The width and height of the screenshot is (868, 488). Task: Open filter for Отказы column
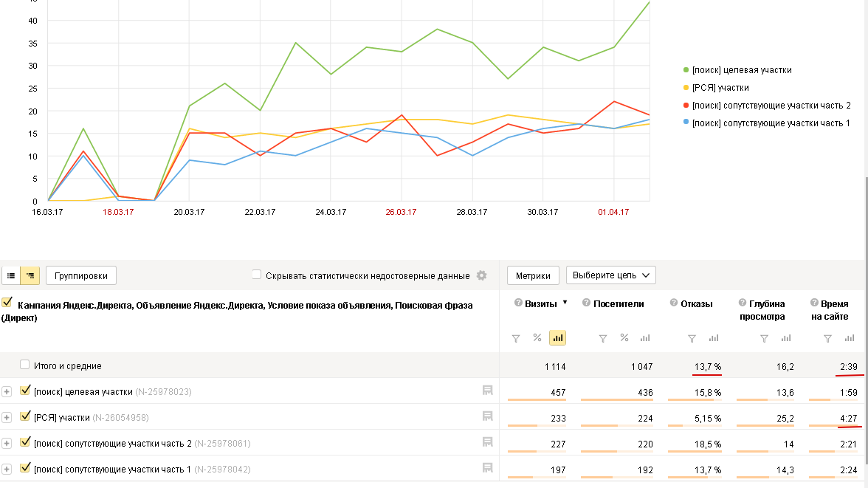coord(692,338)
